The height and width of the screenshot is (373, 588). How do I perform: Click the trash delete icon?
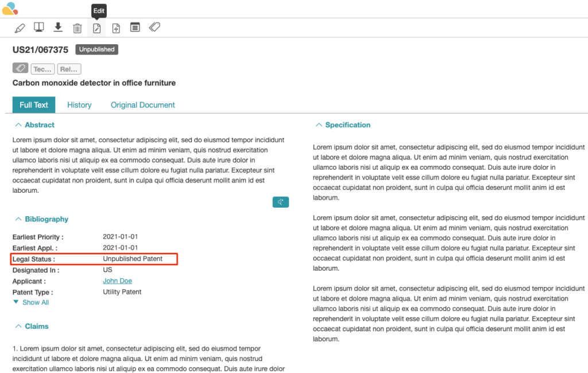click(77, 28)
